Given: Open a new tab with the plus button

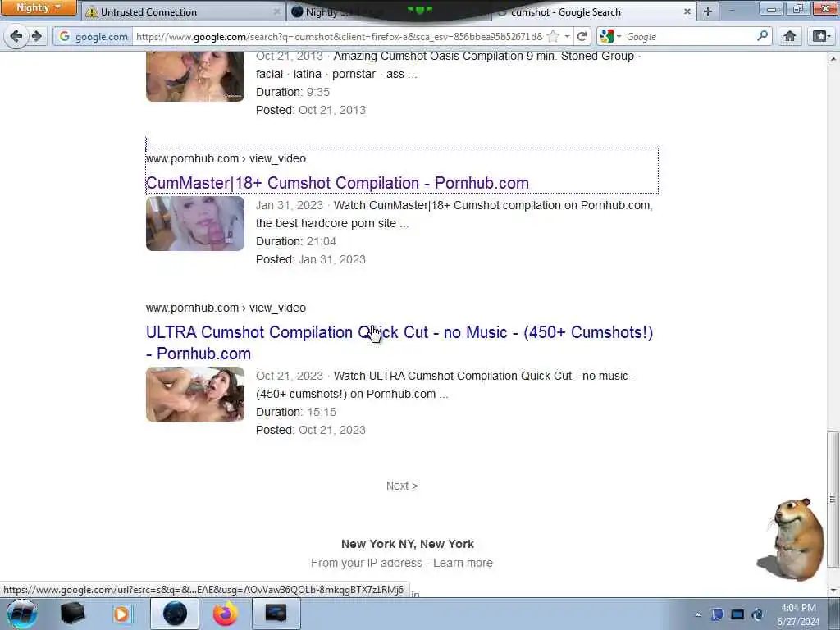Looking at the screenshot, I should click(x=708, y=11).
